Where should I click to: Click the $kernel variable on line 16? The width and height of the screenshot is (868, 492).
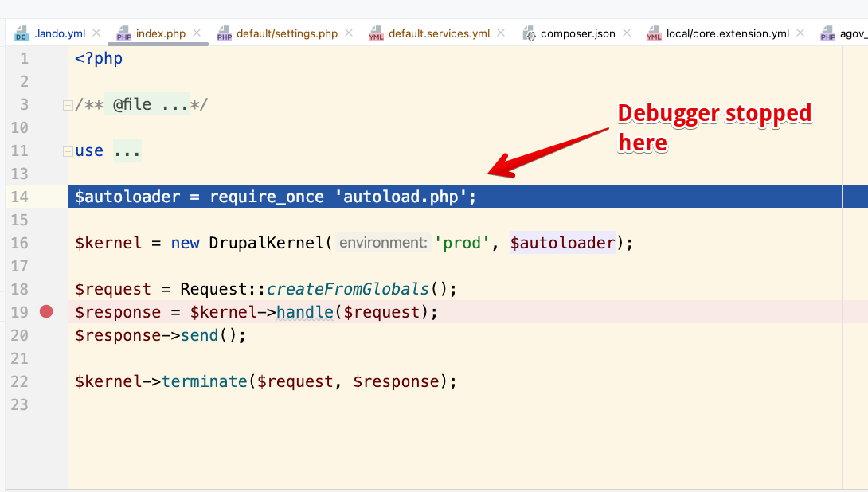108,243
